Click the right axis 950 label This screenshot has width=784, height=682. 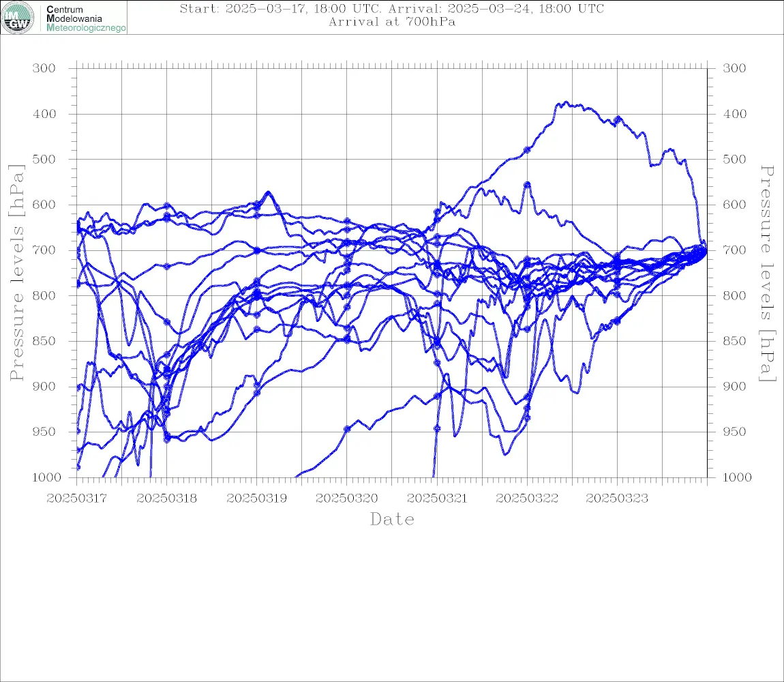click(x=734, y=431)
